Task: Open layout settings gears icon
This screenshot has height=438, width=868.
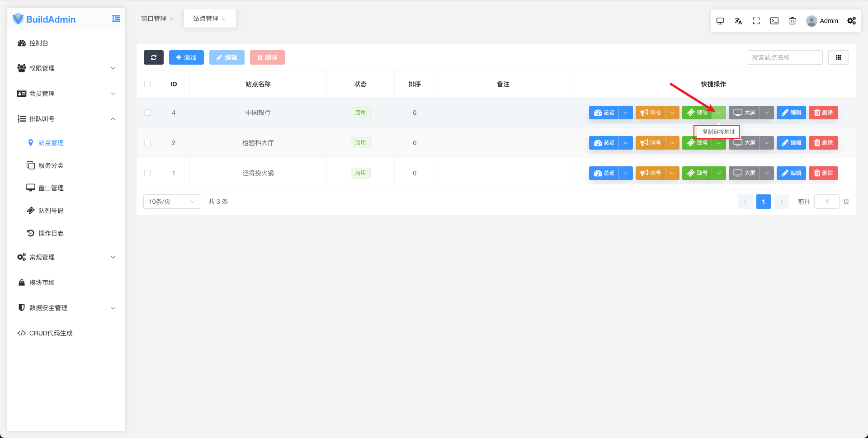Action: point(852,21)
